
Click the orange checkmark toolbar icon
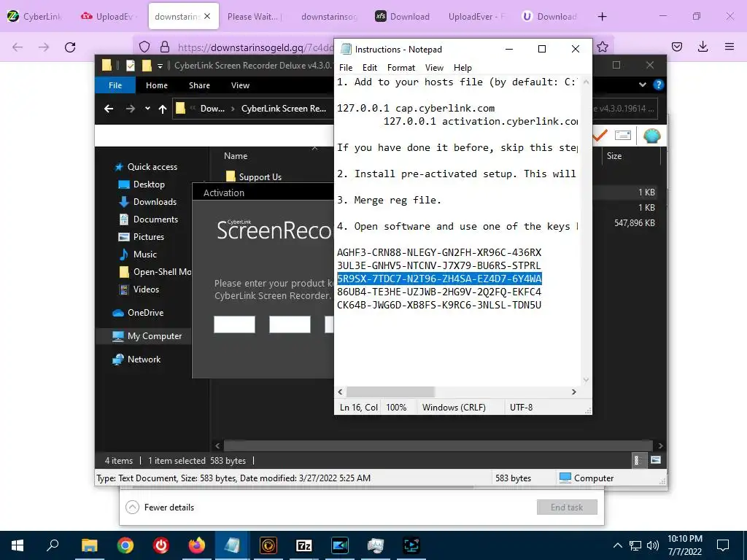600,136
